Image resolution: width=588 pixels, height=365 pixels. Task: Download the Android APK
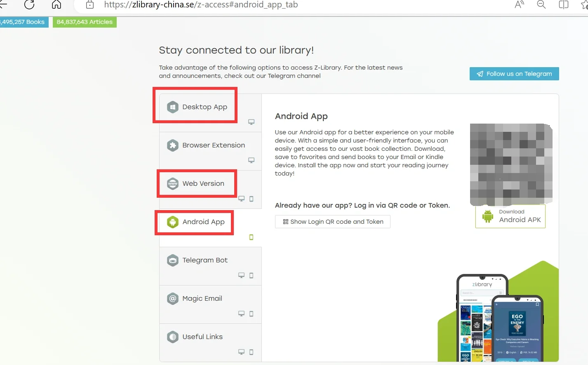point(510,216)
